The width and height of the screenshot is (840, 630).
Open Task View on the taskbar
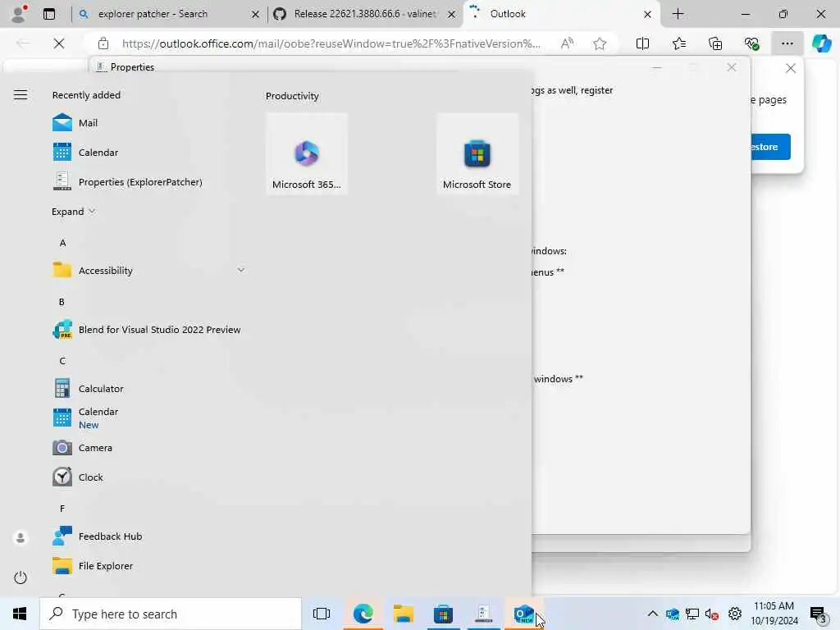(x=322, y=614)
